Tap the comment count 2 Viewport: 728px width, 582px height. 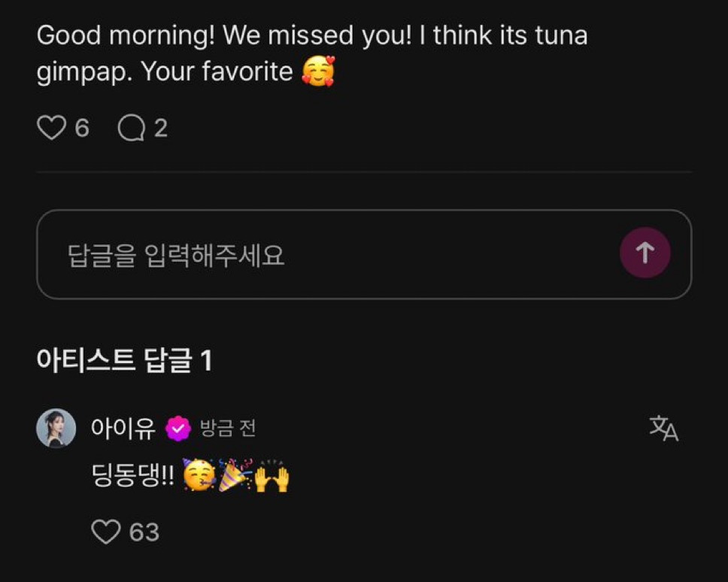pos(160,129)
